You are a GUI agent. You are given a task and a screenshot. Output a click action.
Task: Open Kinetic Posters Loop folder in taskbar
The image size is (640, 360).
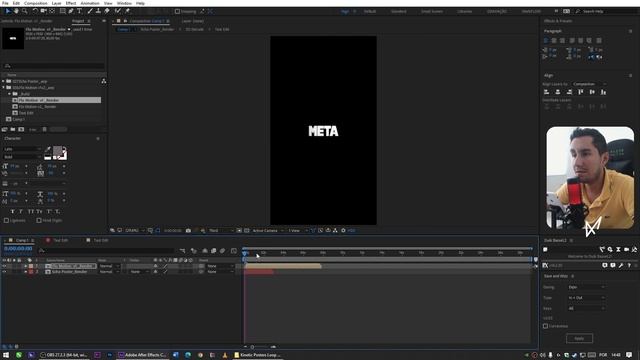257,355
